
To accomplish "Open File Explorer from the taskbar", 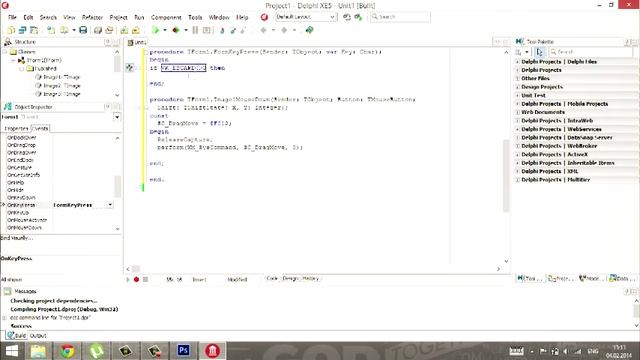I will click(38, 351).
